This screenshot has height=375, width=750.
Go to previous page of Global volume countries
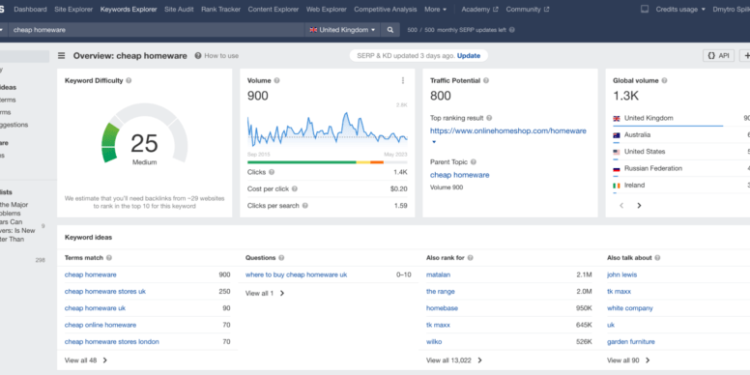[x=621, y=206]
